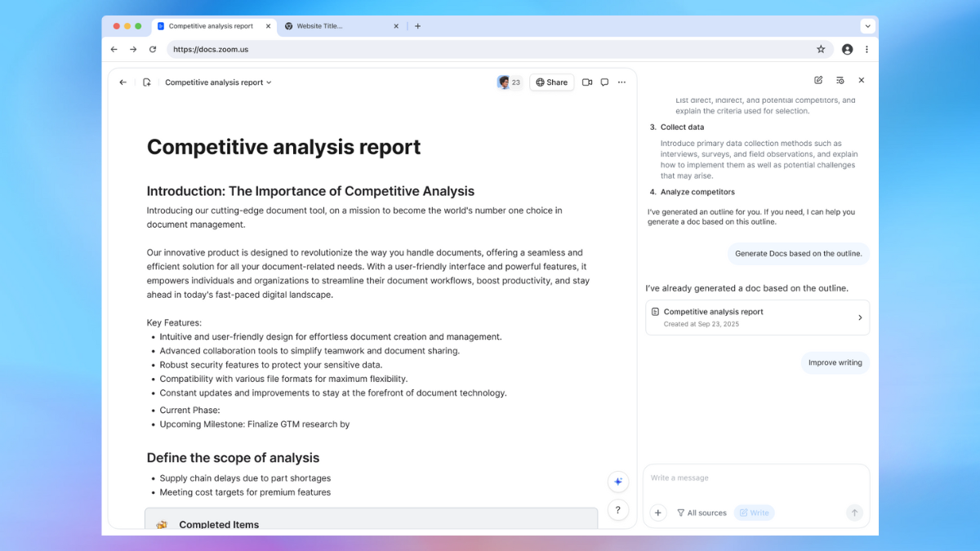
Task: Switch to the Website Title browser tab
Action: pos(335,26)
